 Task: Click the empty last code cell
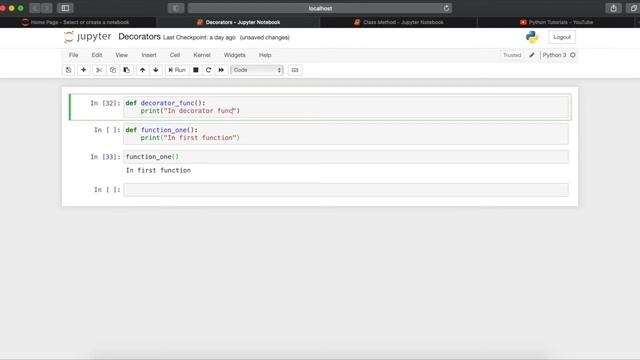[x=346, y=190]
